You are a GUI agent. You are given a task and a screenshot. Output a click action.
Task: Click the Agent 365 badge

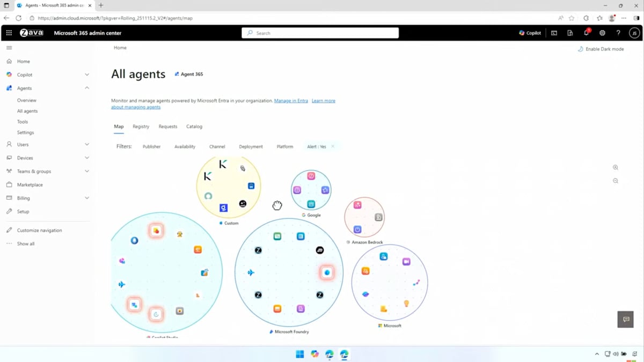(x=189, y=74)
